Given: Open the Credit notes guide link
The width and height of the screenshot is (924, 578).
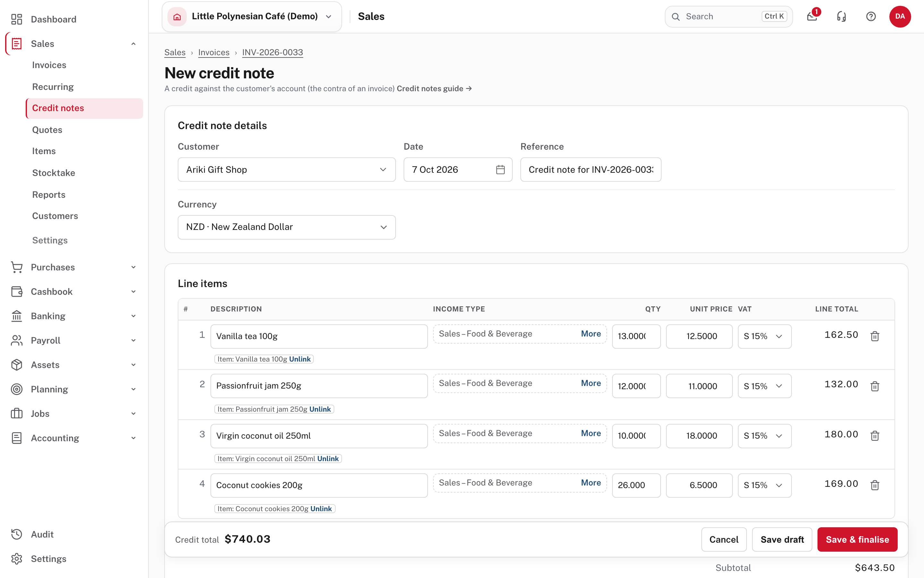Looking at the screenshot, I should click(434, 89).
